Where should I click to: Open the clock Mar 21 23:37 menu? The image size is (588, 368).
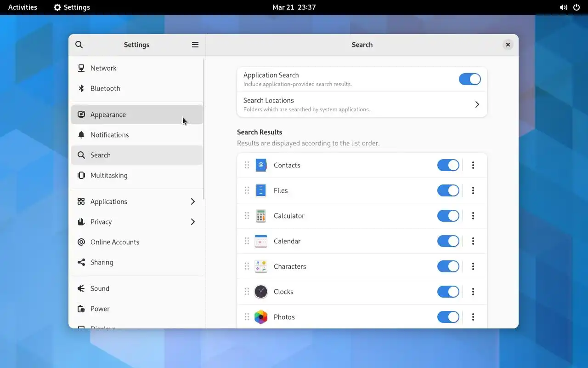point(294,7)
